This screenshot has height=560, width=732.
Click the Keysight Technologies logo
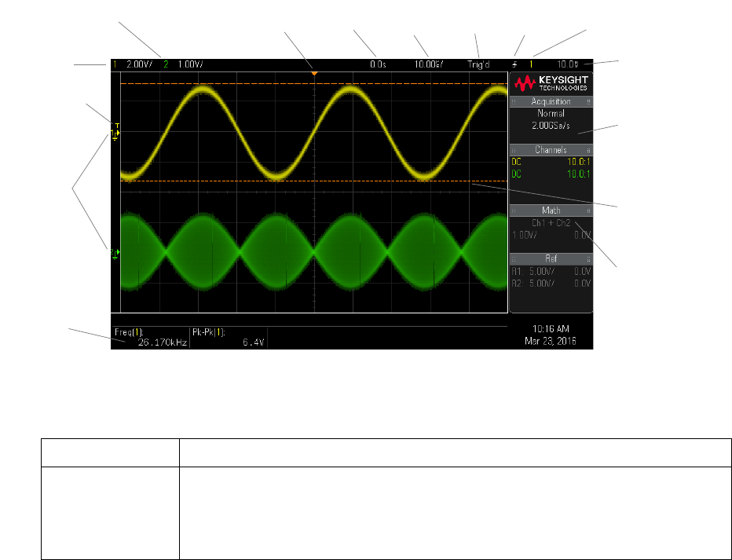click(551, 84)
